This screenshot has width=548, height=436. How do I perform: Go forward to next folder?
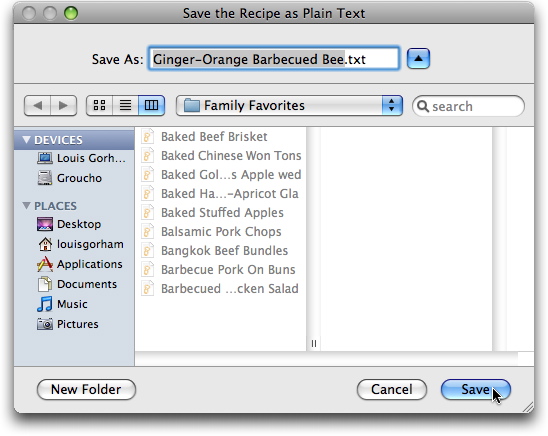pyautogui.click(x=64, y=105)
